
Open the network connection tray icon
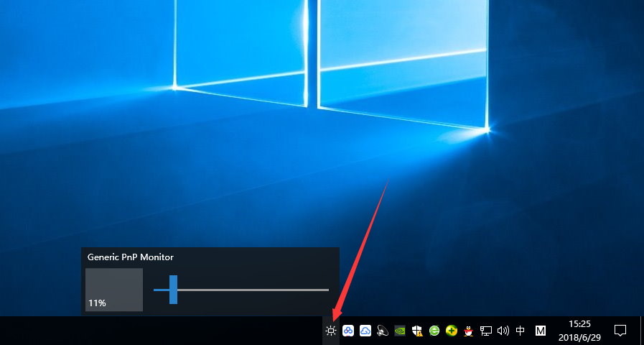[486, 330]
